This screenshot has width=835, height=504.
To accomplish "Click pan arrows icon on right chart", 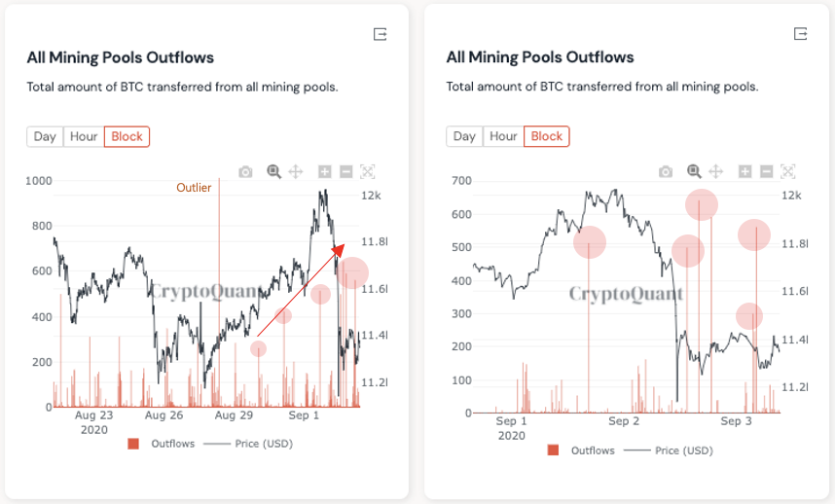I will [715, 172].
